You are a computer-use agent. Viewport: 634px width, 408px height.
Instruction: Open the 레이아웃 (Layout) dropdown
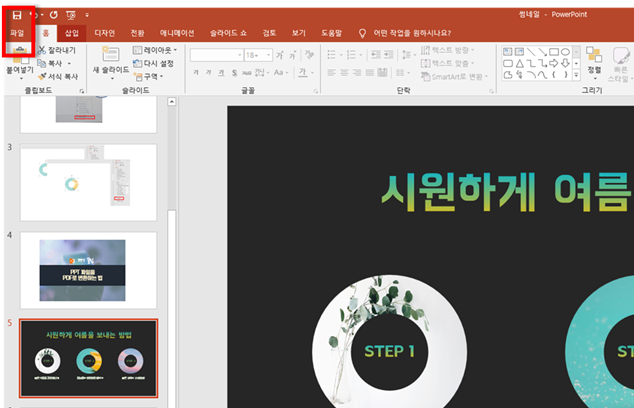point(155,50)
